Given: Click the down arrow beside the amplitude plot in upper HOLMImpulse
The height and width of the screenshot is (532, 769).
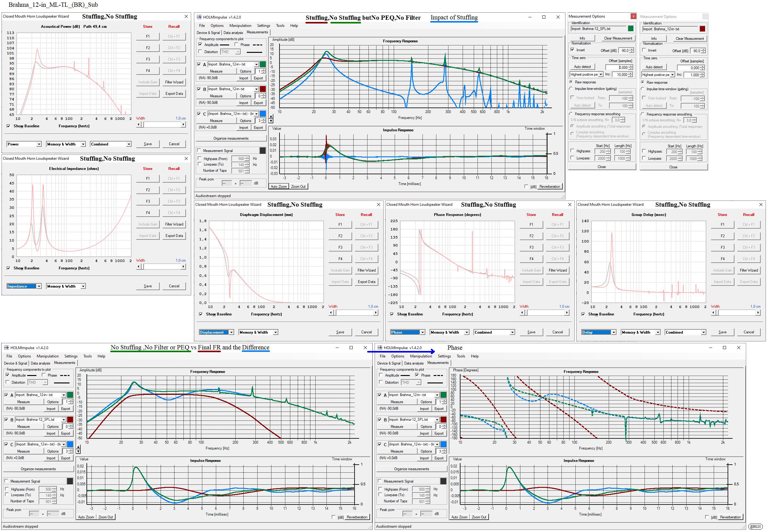Looking at the screenshot, I should coord(271,121).
